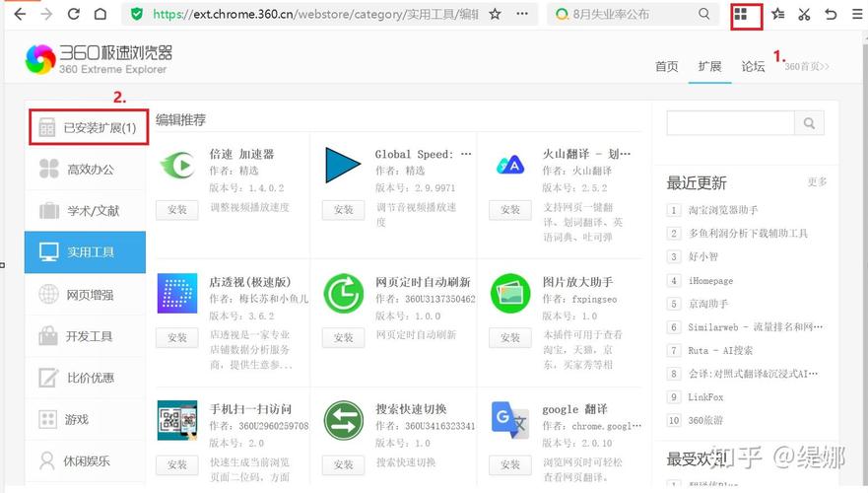Screen dimensions: 868x493
Task: Click the 360 Extreme Explorer logo
Action: [99, 59]
